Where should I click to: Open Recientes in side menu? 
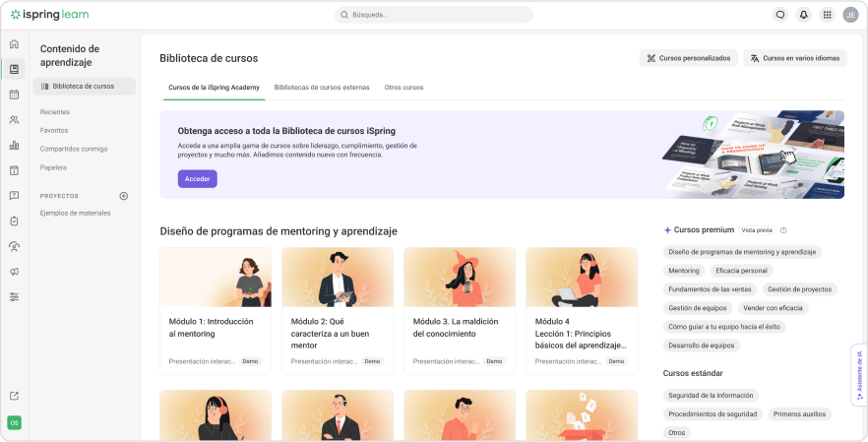point(55,112)
